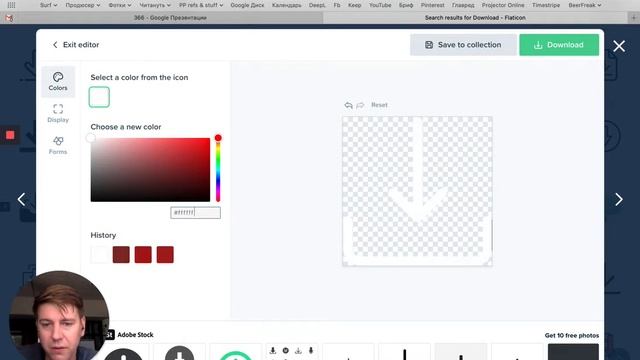
Task: Click the green Download button
Action: (559, 45)
